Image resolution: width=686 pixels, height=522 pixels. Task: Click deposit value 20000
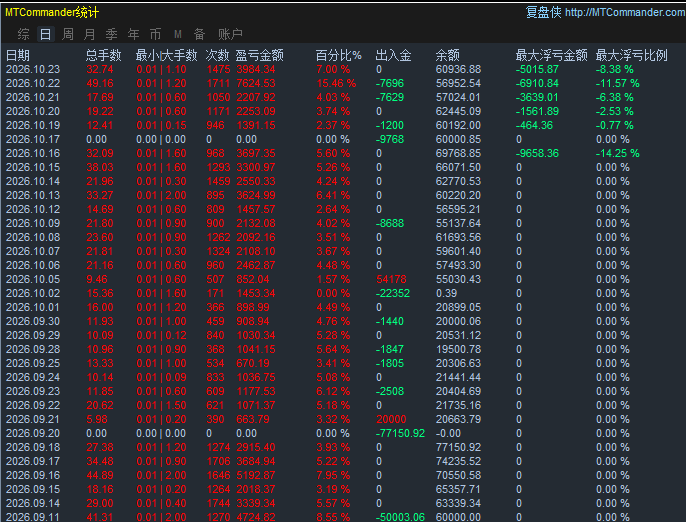[x=391, y=419]
